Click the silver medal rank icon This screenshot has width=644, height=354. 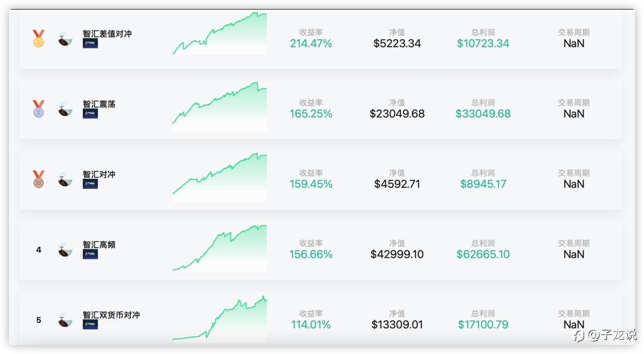[x=39, y=109]
